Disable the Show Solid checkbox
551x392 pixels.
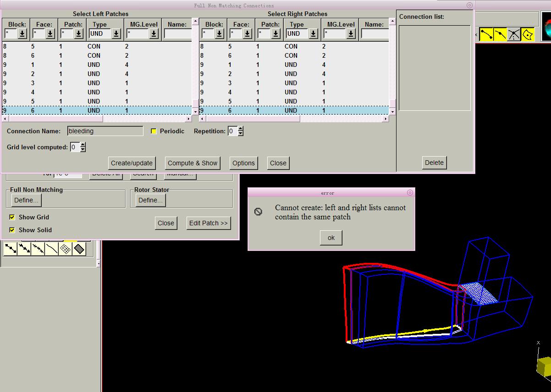click(x=12, y=230)
